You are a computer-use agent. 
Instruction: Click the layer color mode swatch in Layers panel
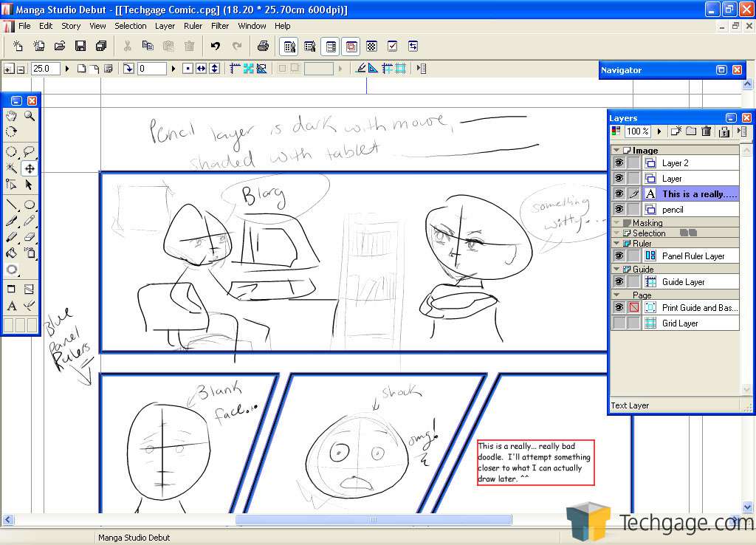(616, 131)
